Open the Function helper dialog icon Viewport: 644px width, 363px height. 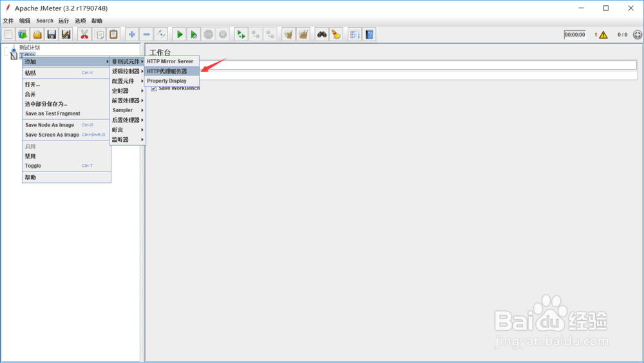354,35
